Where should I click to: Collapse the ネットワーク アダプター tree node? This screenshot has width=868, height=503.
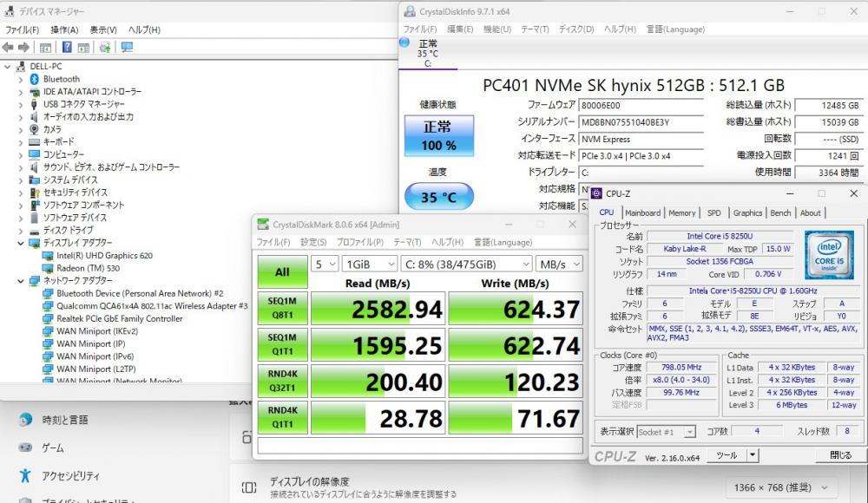pos(21,281)
